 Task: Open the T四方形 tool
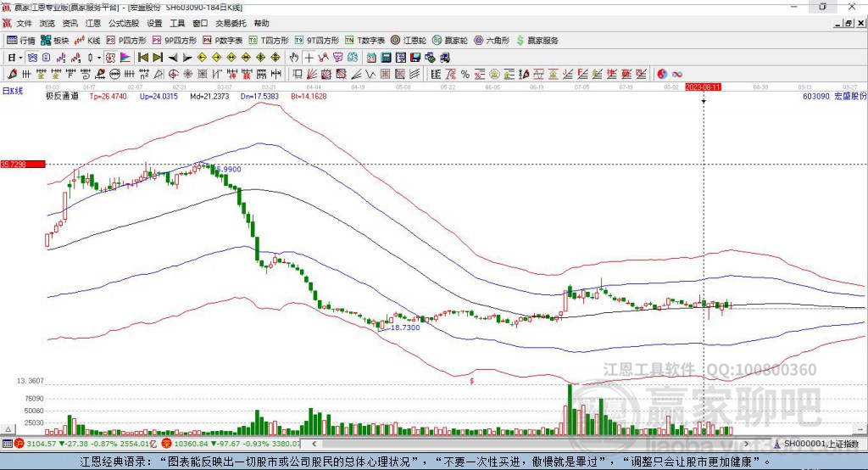(269, 41)
